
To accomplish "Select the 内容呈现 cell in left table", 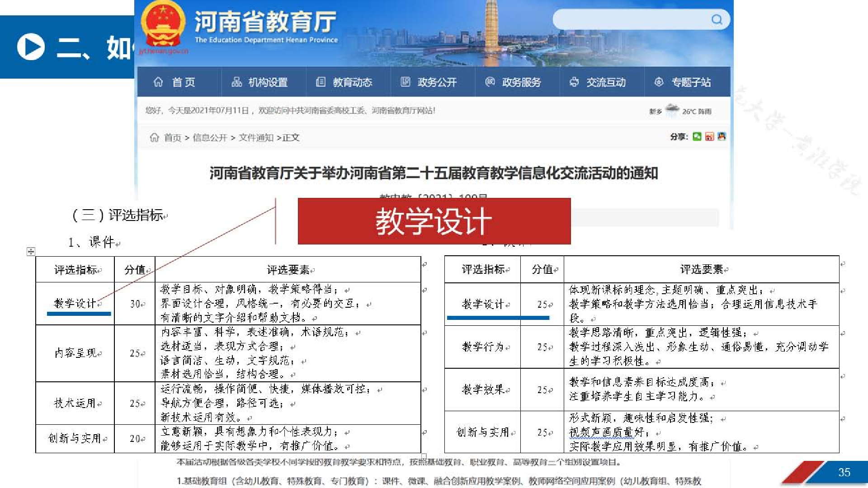I will coord(75,353).
